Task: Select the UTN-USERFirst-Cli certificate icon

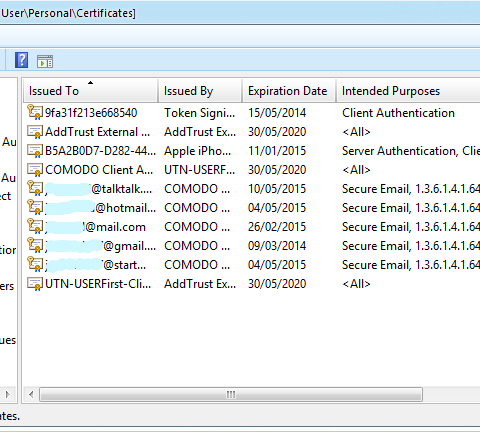Action: point(35,284)
